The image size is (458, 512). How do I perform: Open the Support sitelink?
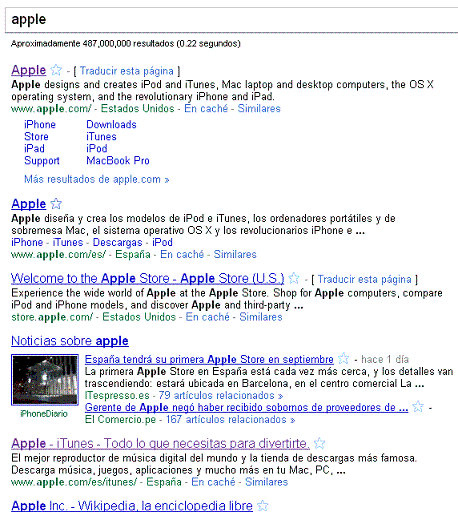pyautogui.click(x=42, y=161)
